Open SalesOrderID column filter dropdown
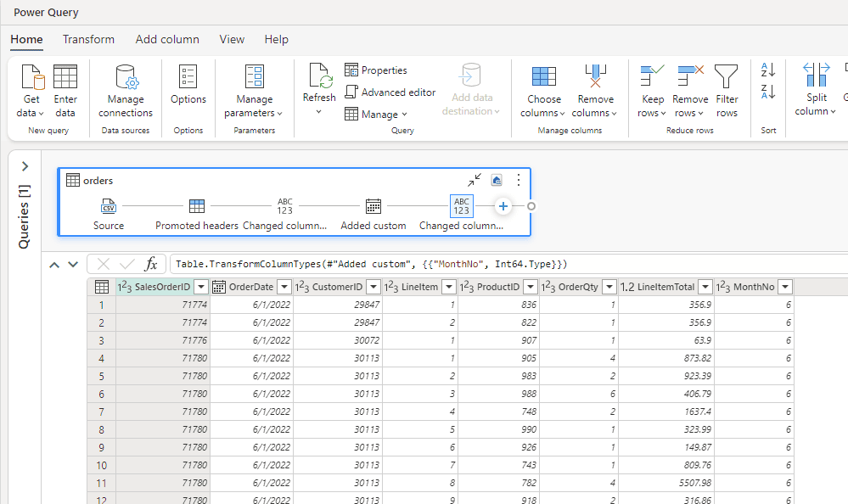 point(201,287)
